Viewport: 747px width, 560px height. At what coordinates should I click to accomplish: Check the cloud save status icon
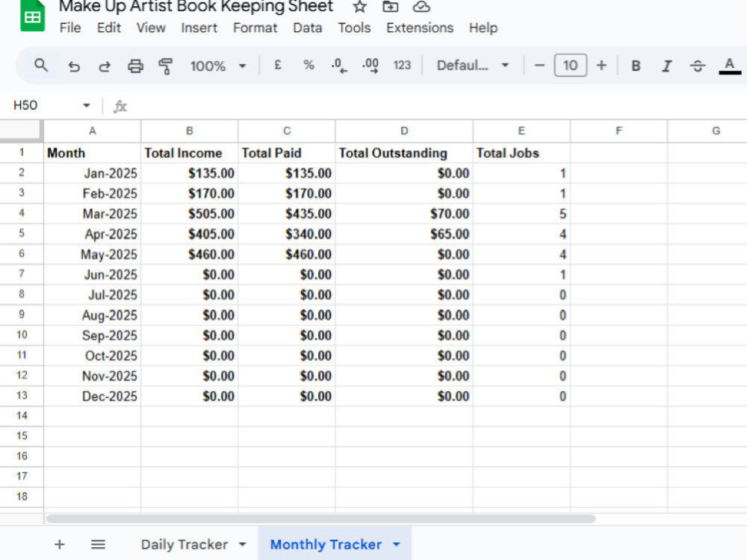point(421,7)
